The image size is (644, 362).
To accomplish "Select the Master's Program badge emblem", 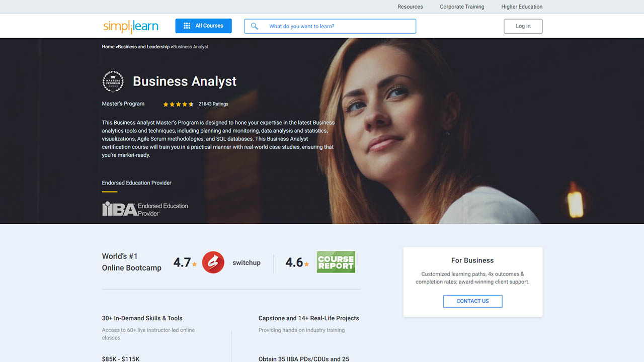I will (113, 81).
